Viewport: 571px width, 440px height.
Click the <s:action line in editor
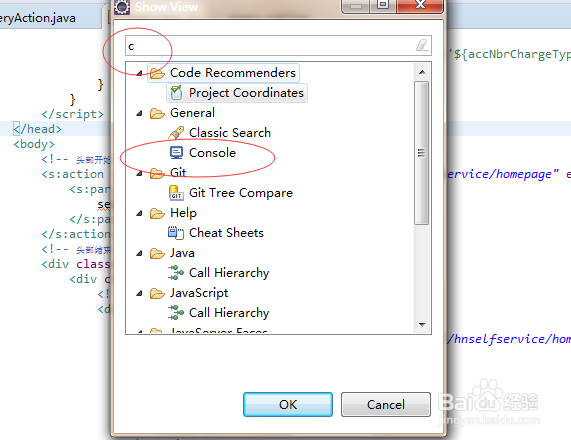coord(72,174)
